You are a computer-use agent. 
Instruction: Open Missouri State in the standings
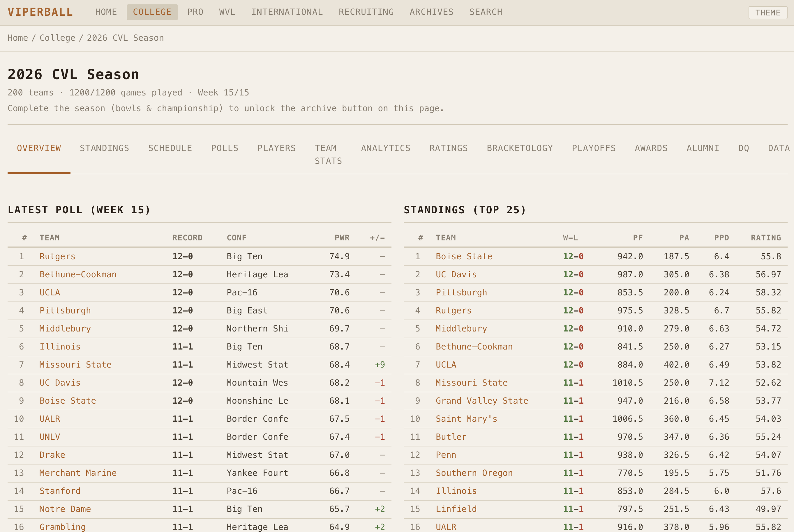(472, 383)
